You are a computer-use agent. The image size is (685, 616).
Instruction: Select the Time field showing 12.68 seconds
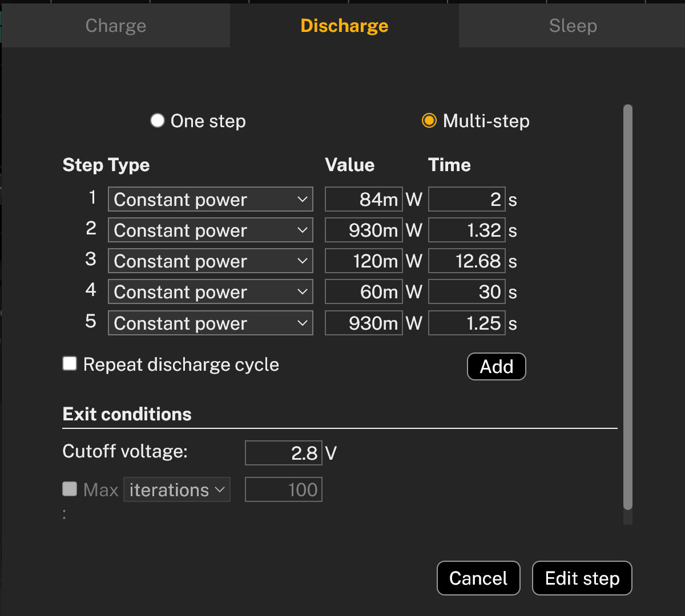(466, 261)
